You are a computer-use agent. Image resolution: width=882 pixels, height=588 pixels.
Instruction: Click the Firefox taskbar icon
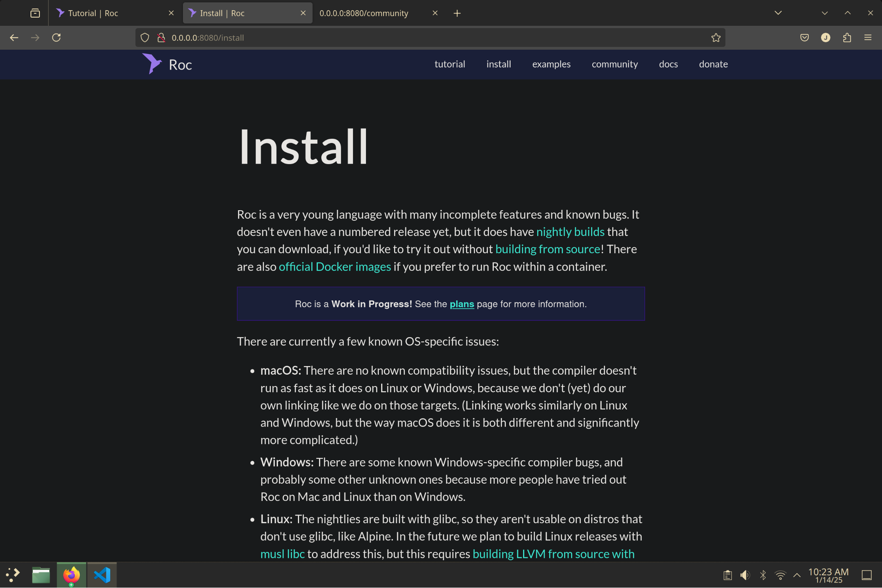pos(71,575)
